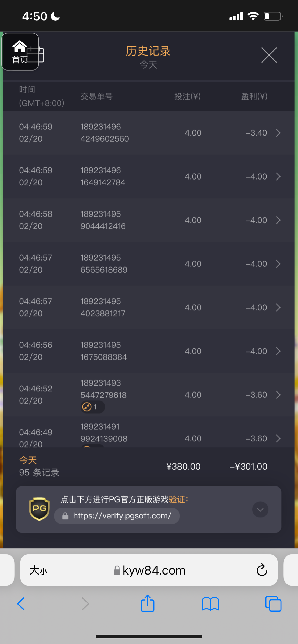This screenshot has height=644, width=298.
Task: Expand details for transaction 1649142784
Action: coord(278,177)
